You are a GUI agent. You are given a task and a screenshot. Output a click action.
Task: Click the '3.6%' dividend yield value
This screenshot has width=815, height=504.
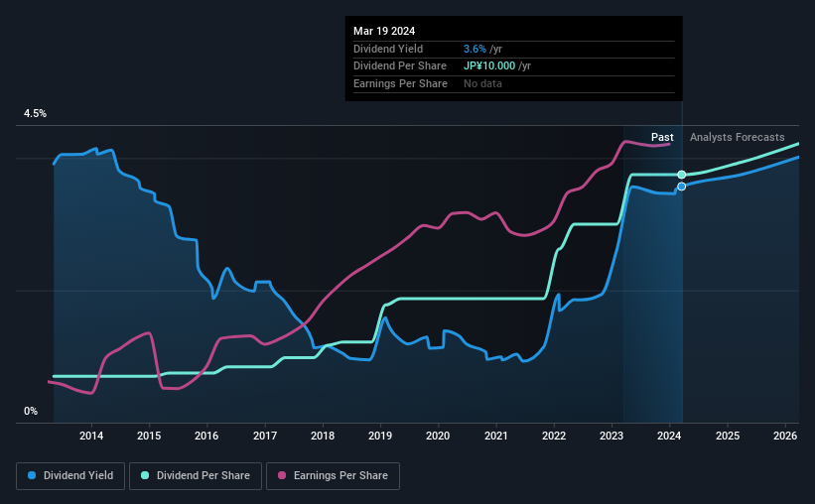click(x=475, y=49)
